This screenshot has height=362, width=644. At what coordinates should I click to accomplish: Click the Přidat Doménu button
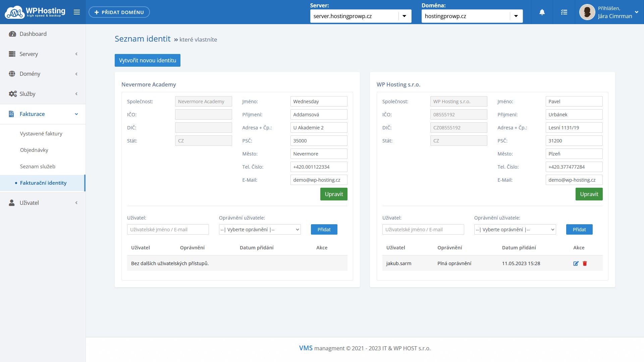[x=119, y=12]
